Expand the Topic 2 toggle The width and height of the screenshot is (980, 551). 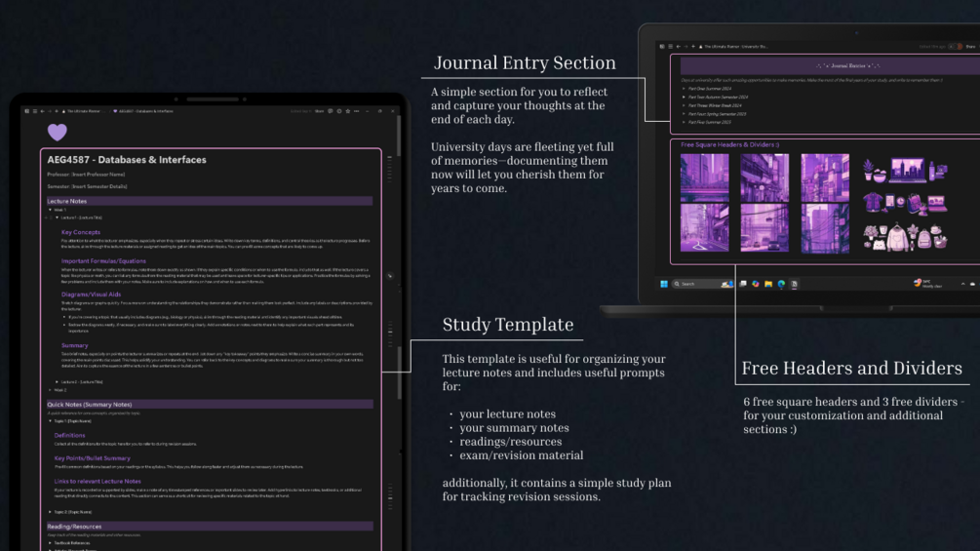tap(51, 512)
